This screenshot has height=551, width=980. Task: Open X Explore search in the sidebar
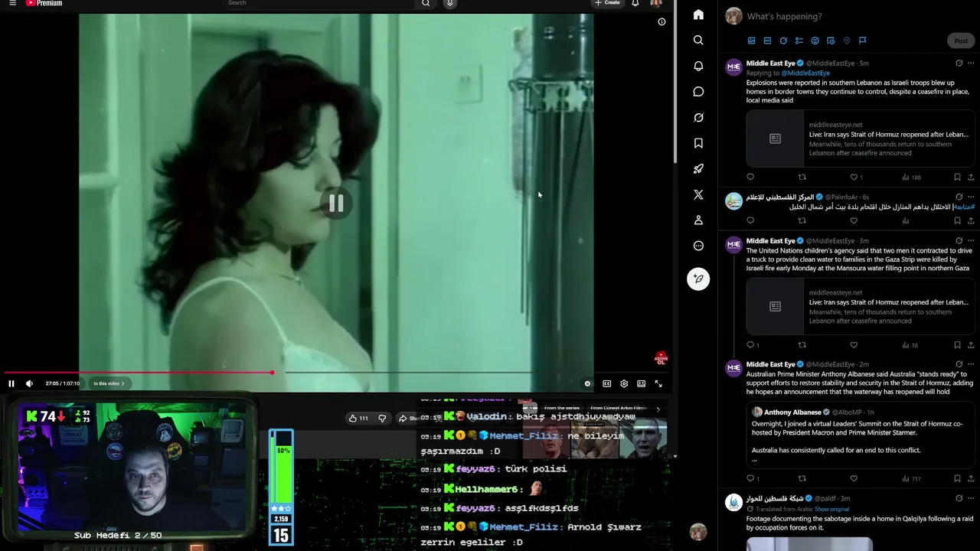coord(698,40)
